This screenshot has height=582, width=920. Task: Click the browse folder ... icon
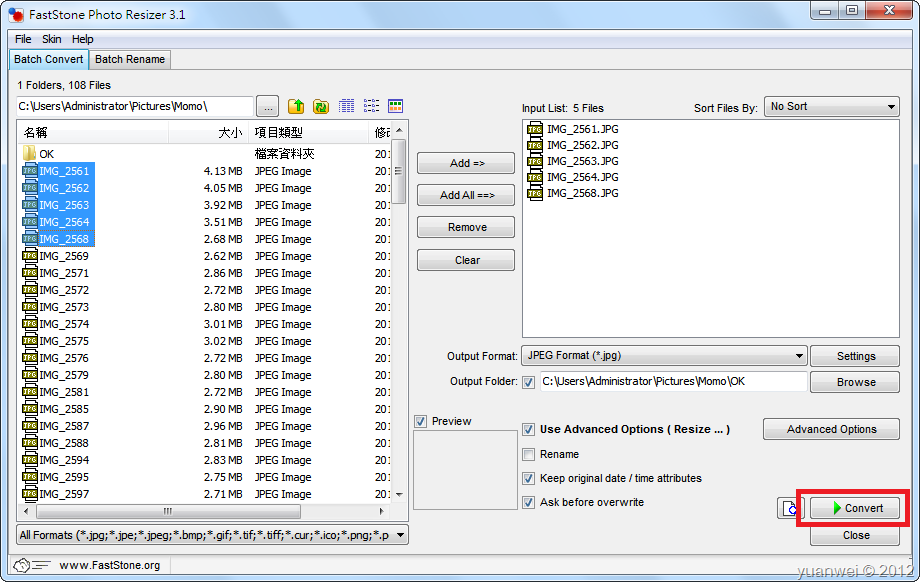pyautogui.click(x=267, y=106)
